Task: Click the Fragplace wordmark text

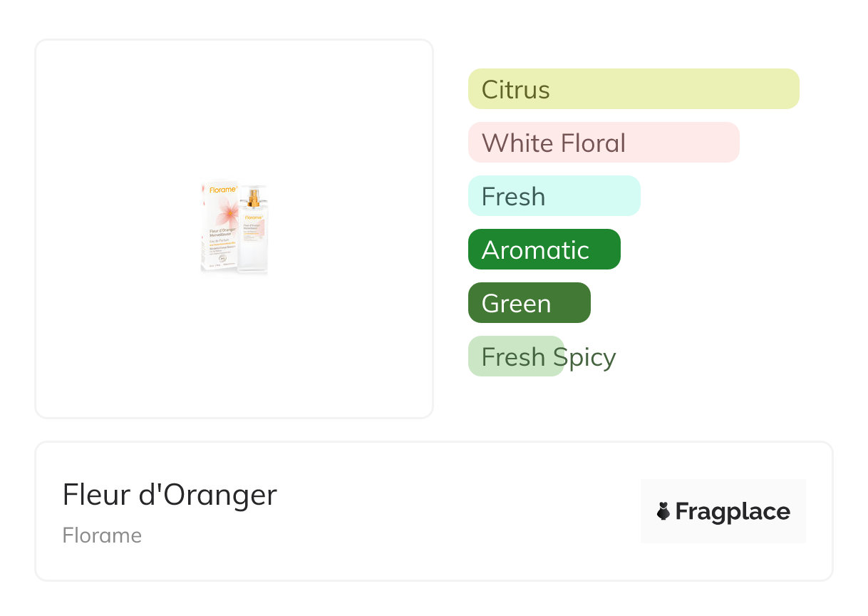Action: [x=733, y=512]
